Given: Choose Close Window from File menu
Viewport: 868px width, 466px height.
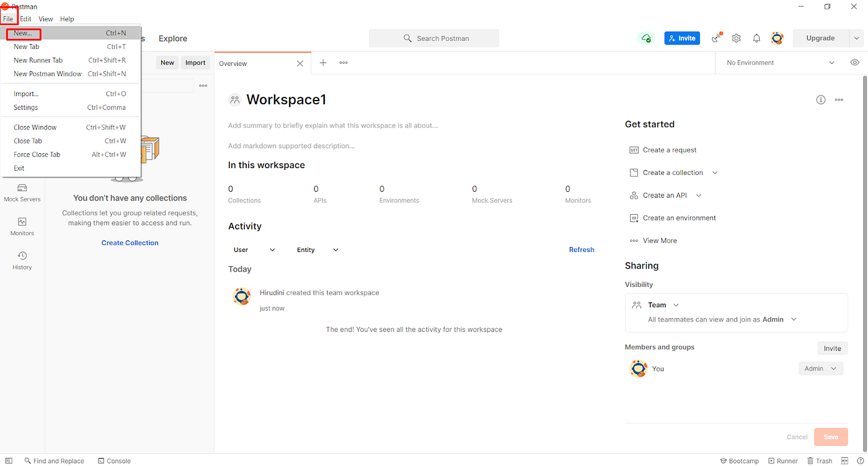Looking at the screenshot, I should coord(71,127).
